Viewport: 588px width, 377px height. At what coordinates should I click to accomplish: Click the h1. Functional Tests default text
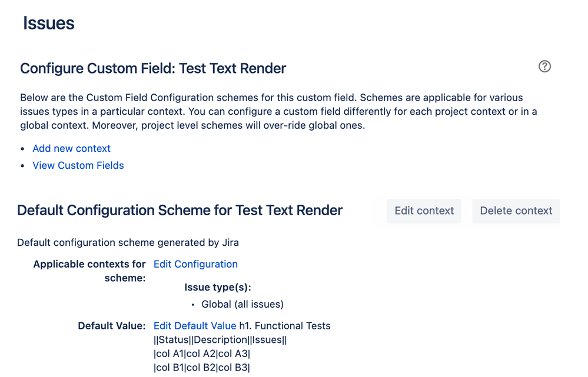pos(285,326)
